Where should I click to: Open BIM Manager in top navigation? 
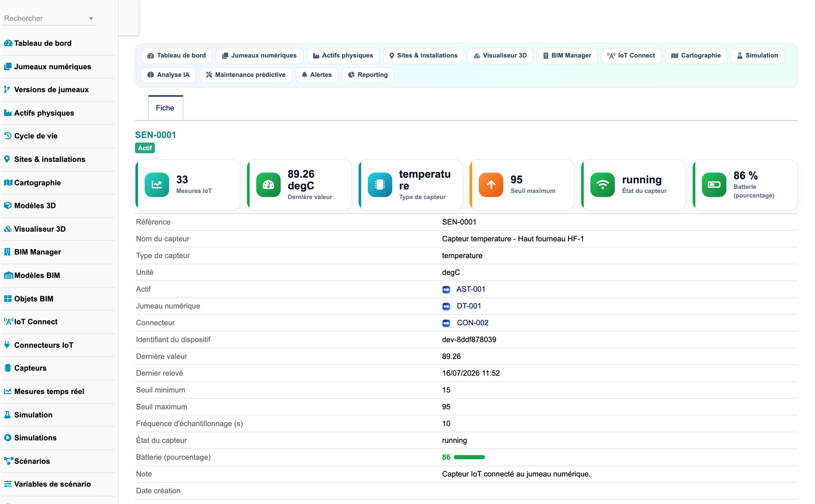coord(567,56)
